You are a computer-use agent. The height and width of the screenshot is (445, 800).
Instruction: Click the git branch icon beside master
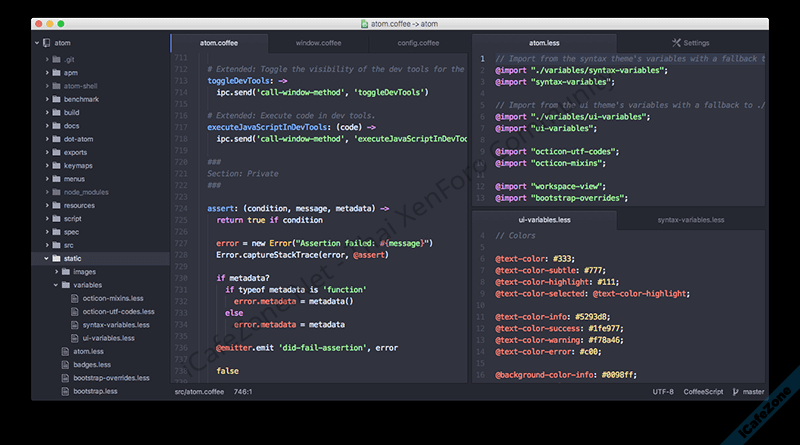click(737, 392)
